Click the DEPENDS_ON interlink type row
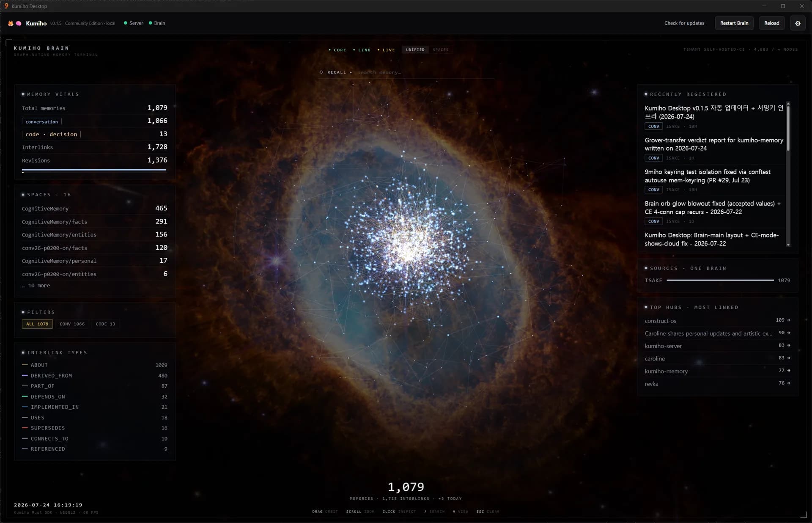 tap(94, 396)
